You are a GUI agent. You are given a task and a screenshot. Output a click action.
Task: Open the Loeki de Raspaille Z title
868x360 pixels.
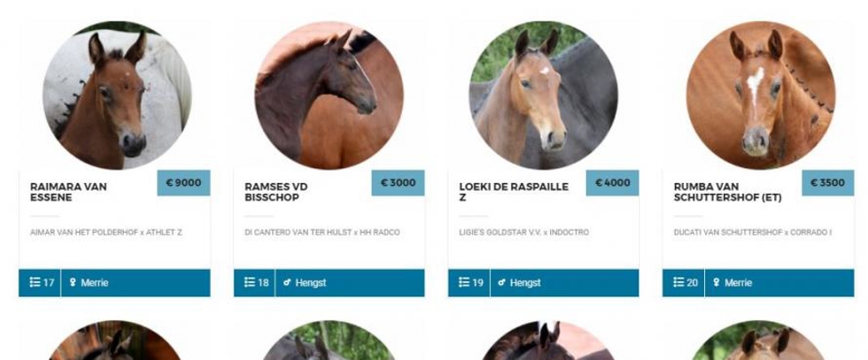pos(514,192)
